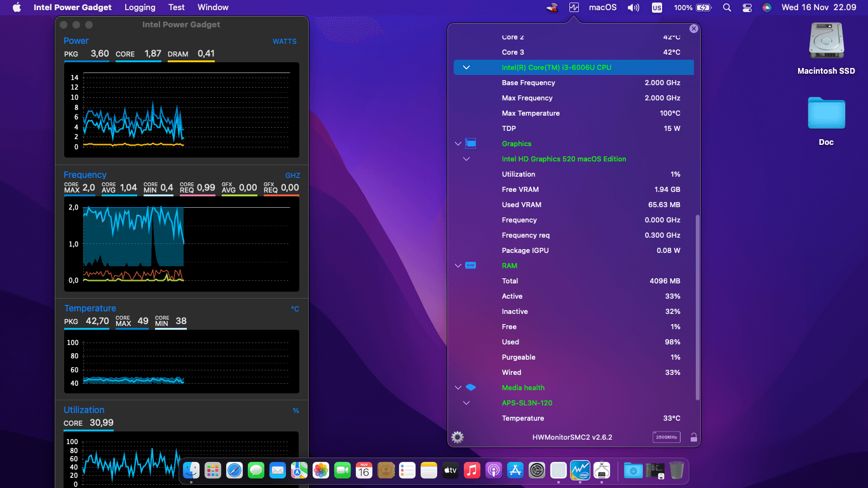Click the Power usage graph in Power Gadget
This screenshot has width=868, height=488.
[x=182, y=110]
